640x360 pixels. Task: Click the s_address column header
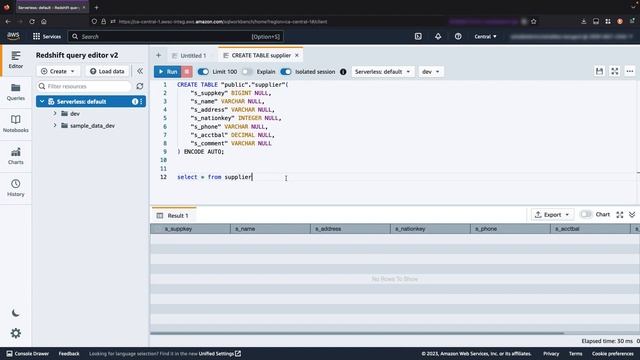(x=350, y=229)
